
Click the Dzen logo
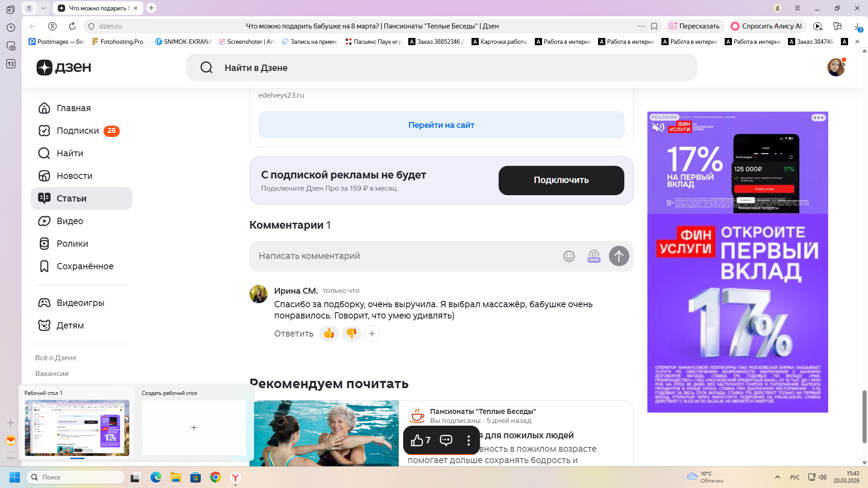click(x=64, y=67)
